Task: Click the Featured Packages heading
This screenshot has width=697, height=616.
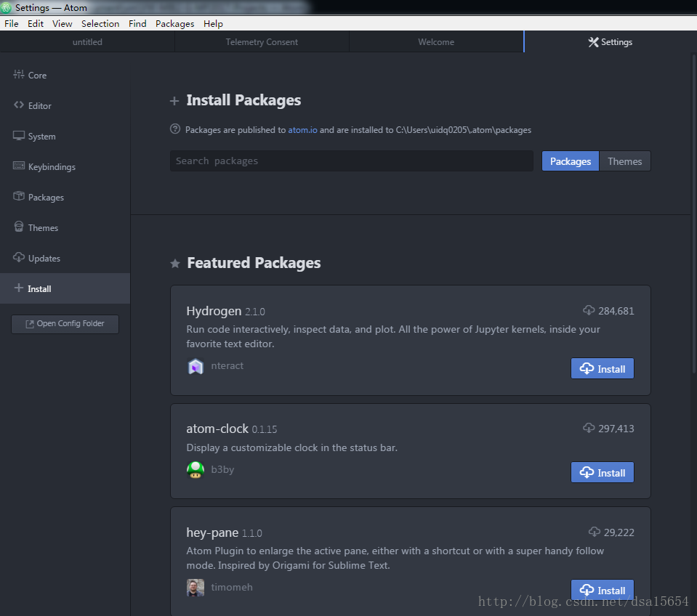Action: point(254,263)
